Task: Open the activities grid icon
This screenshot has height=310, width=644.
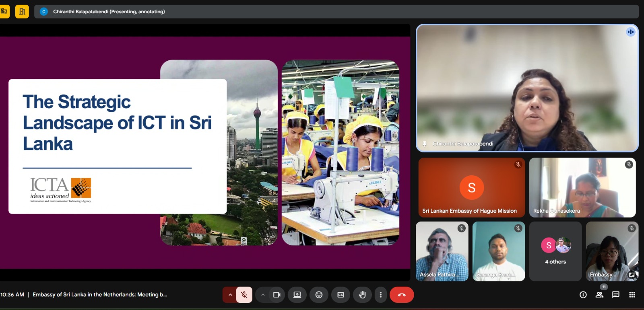Action: coord(632,295)
